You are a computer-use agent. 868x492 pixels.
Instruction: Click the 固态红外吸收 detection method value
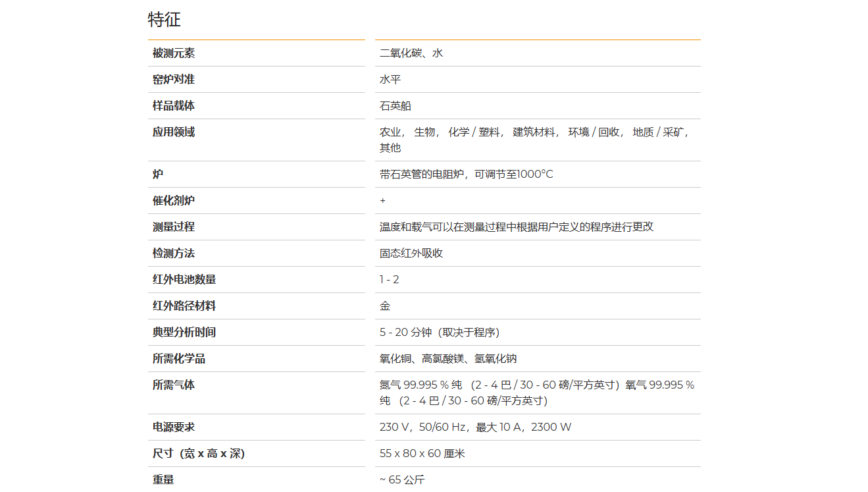click(x=411, y=254)
